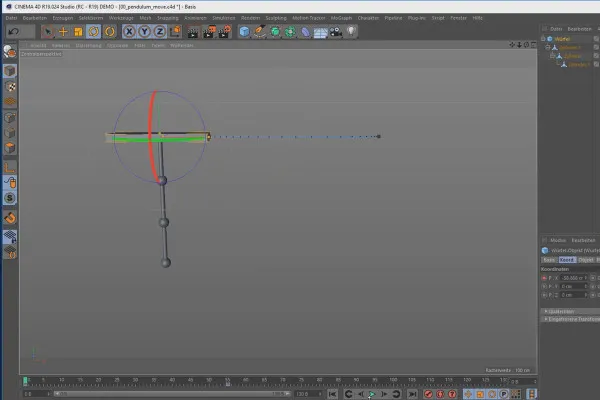The image size is (600, 400).
Task: Render the active view clapperboard icon
Action: 193,32
